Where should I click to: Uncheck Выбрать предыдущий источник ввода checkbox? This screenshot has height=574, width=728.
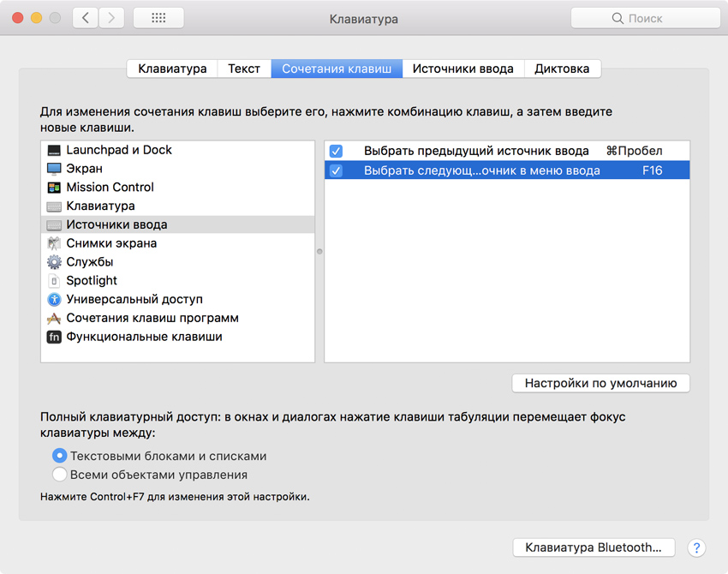click(x=336, y=151)
